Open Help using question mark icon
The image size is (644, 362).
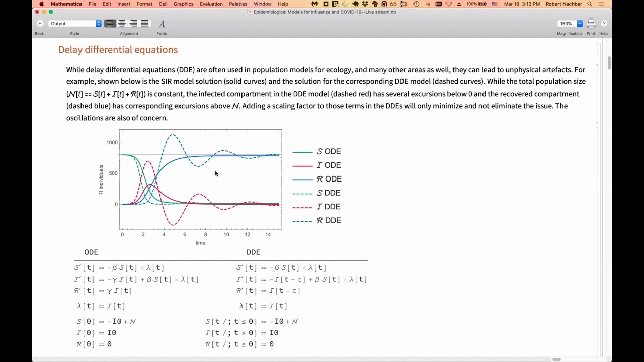click(604, 24)
